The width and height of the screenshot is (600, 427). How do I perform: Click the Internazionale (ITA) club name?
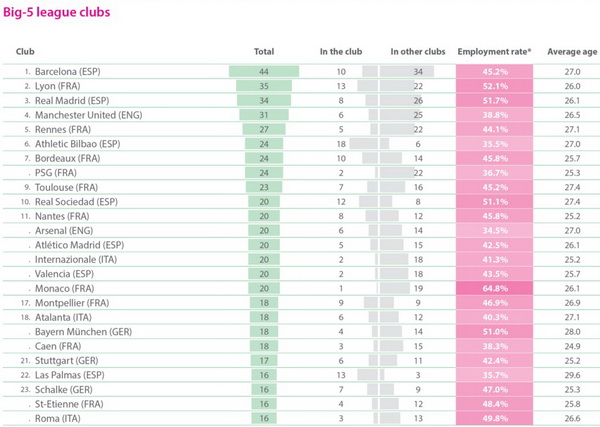tap(76, 259)
